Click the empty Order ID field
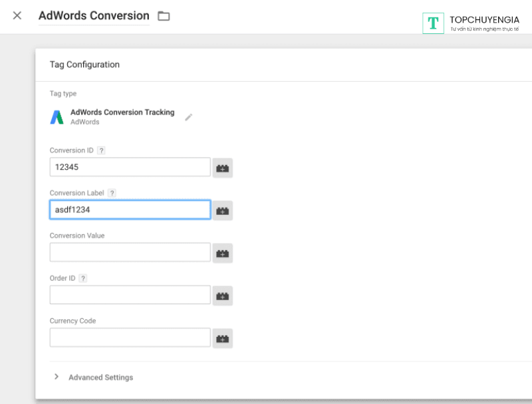Screen dimensions: 532x404 coord(130,295)
